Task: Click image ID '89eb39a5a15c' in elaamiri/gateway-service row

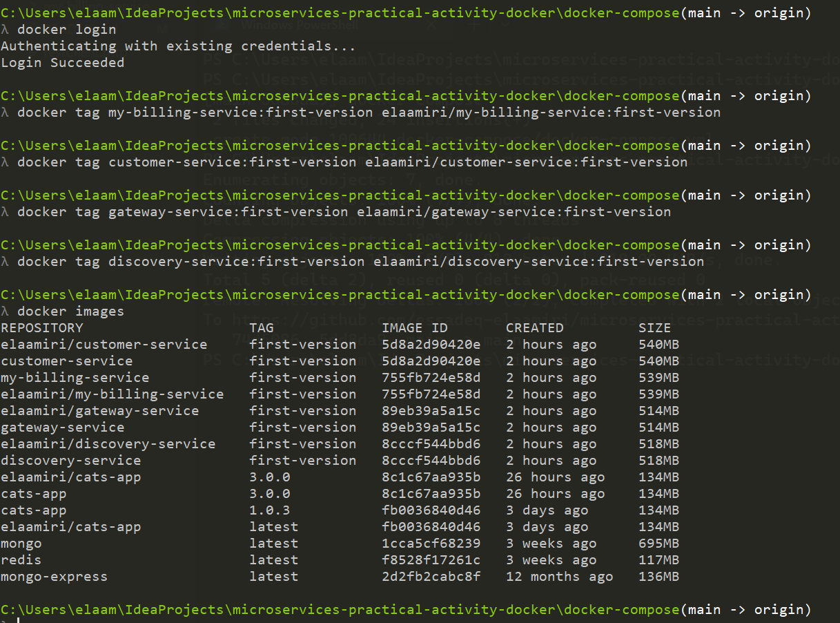Action: 431,411
